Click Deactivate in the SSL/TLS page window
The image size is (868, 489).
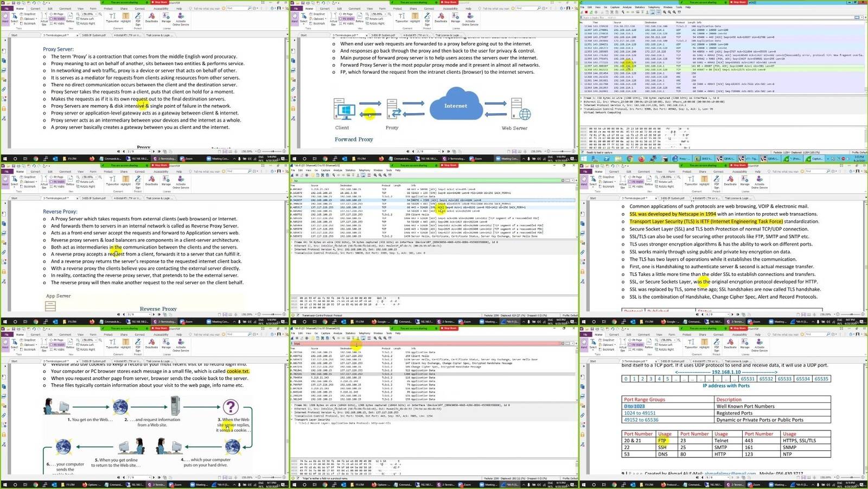coord(730,181)
